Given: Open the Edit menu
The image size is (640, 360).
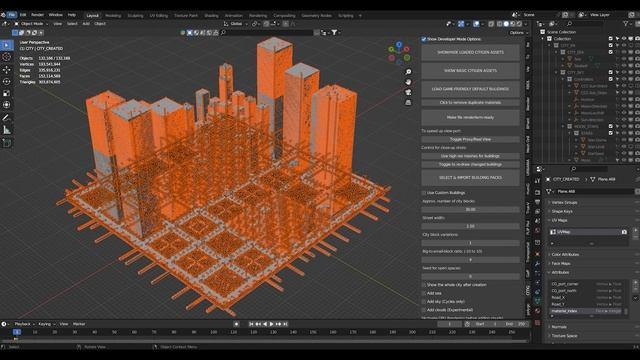Looking at the screenshot, I should point(23,15).
